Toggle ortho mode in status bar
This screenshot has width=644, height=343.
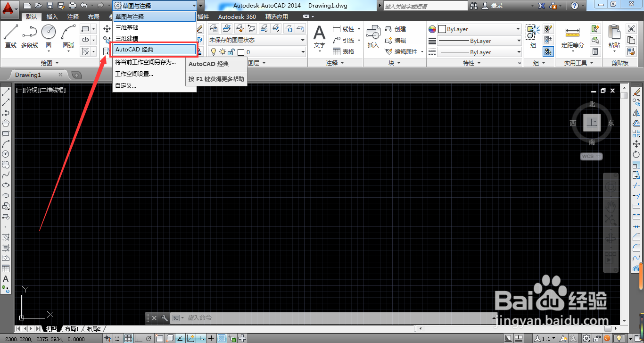pos(138,338)
